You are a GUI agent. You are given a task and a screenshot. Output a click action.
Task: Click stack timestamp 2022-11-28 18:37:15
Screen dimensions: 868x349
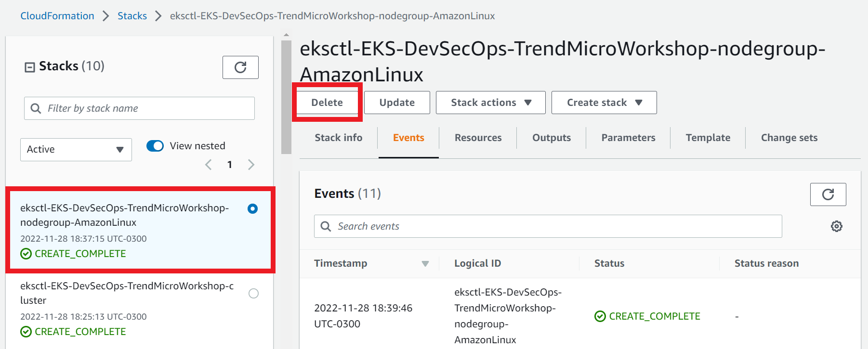click(x=83, y=239)
